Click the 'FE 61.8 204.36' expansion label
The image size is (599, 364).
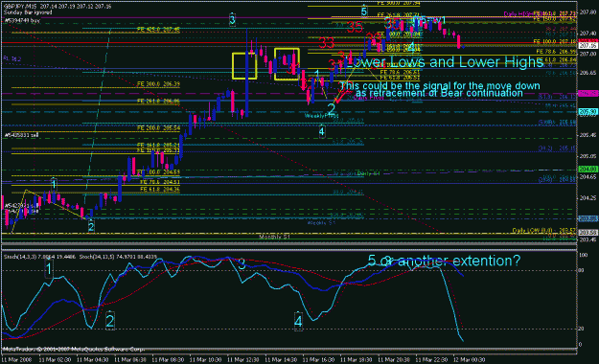(x=160, y=189)
